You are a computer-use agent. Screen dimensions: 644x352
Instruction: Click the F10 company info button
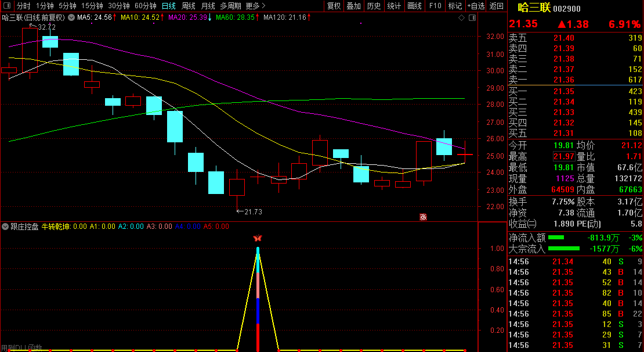coord(435,6)
